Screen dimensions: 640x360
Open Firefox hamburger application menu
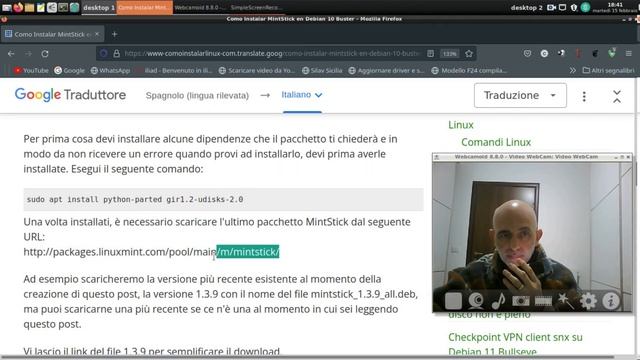[x=629, y=53]
